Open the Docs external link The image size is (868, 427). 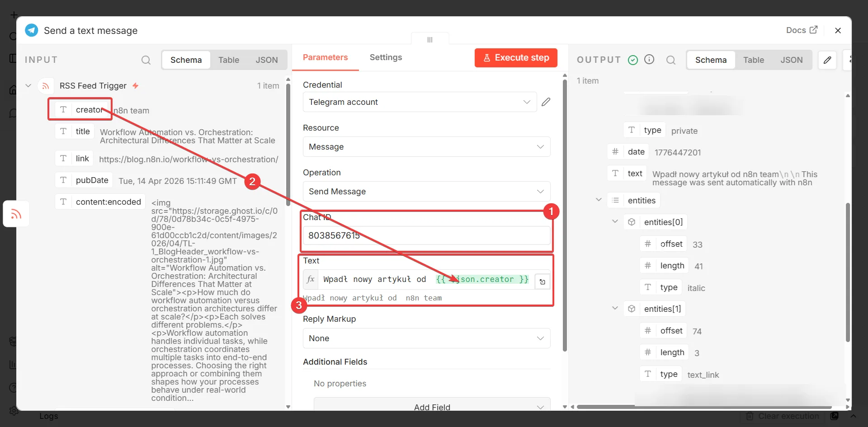click(802, 30)
